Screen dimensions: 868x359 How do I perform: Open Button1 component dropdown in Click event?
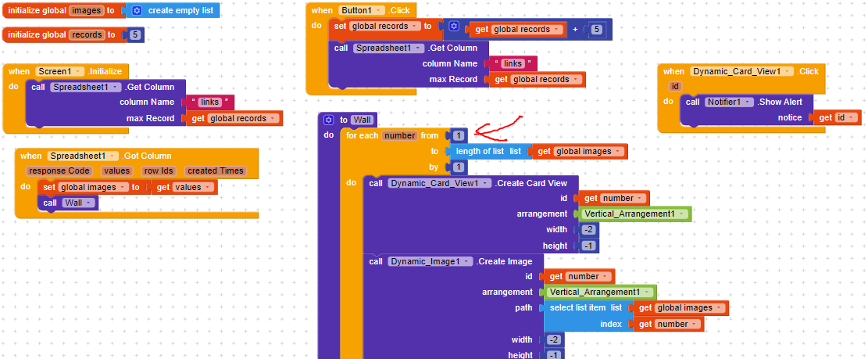click(378, 10)
